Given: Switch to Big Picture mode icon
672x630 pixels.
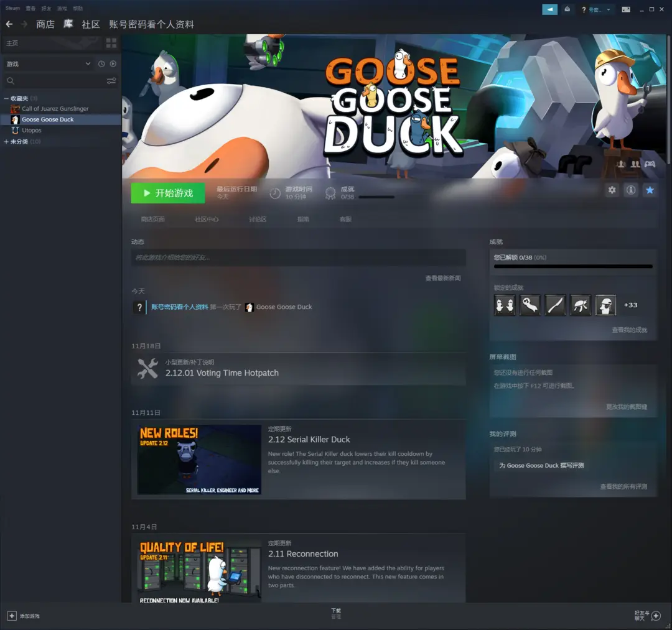Looking at the screenshot, I should coord(626,9).
